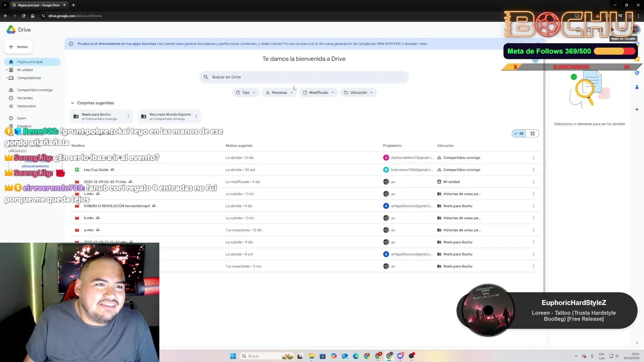Select the Leo Cup Guide spreadsheet
The image size is (644, 362).
coord(304,170)
